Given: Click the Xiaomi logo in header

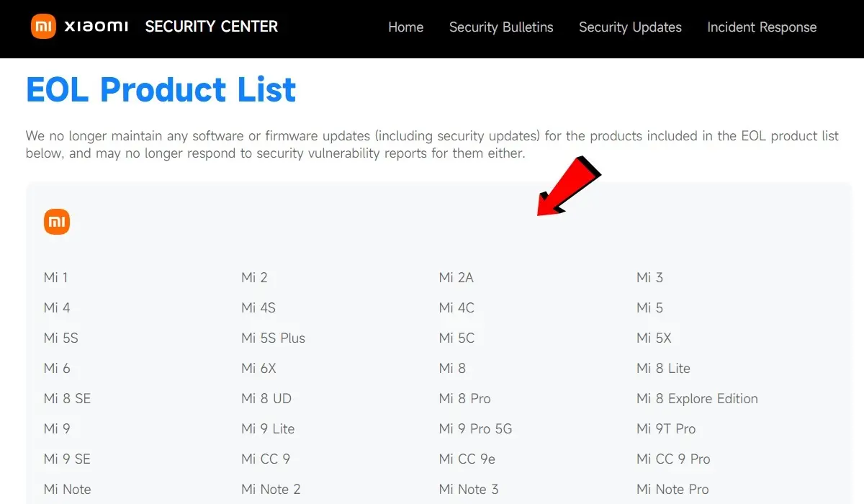Looking at the screenshot, I should point(79,27).
